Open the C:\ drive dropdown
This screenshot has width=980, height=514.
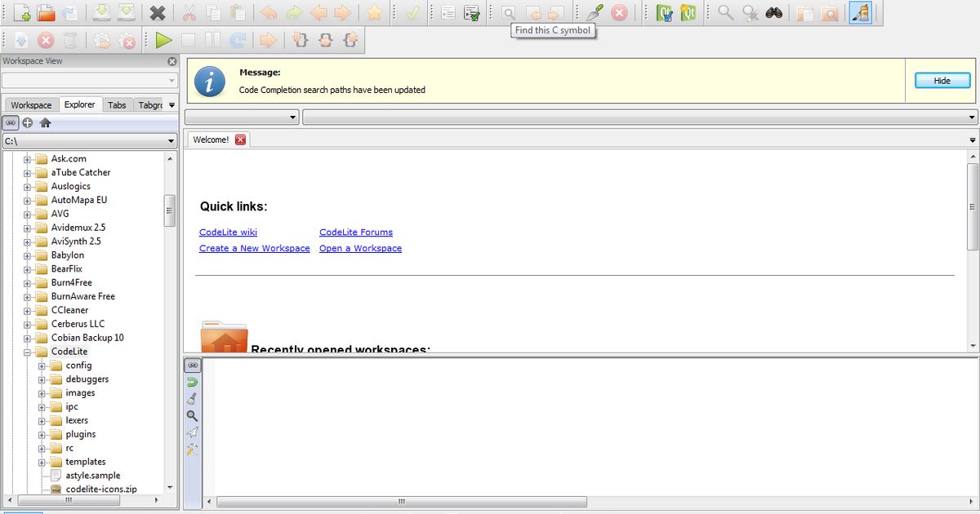90,141
